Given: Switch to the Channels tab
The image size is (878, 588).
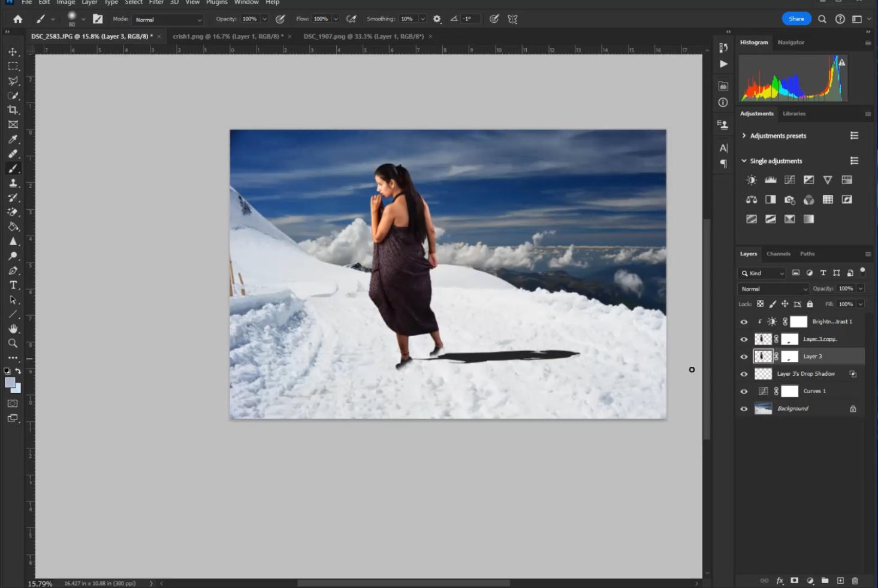Looking at the screenshot, I should point(778,254).
